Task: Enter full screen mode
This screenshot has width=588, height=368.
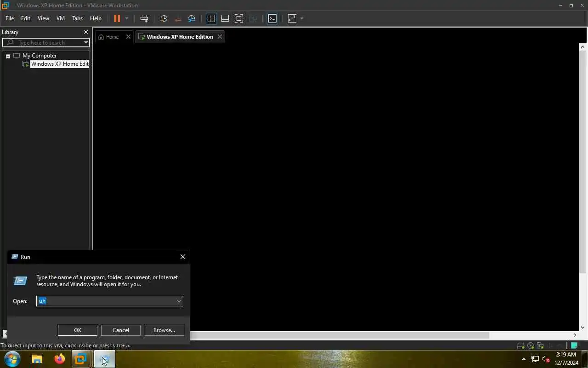Action: (x=239, y=18)
